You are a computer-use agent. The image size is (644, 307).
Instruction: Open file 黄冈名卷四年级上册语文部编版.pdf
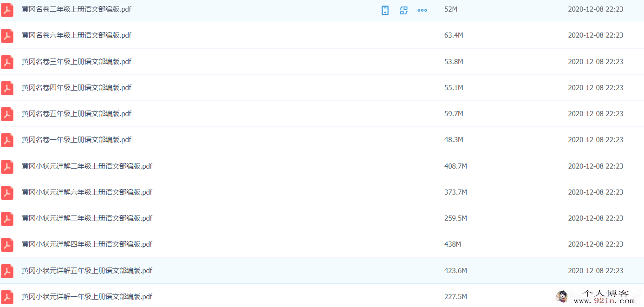point(77,88)
